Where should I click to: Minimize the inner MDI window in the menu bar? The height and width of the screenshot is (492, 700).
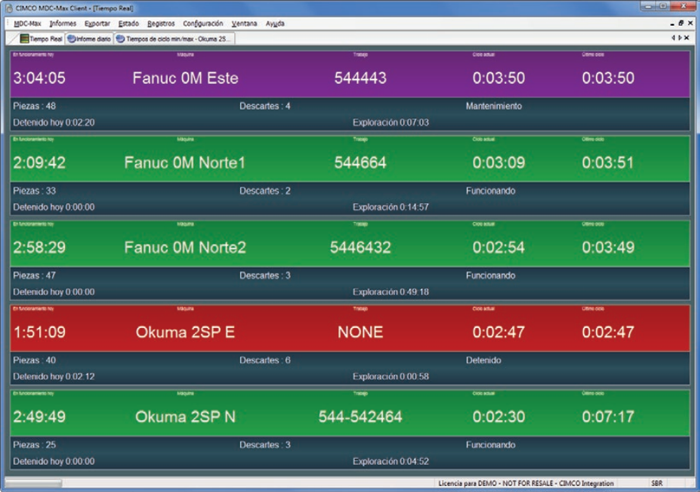tap(672, 23)
